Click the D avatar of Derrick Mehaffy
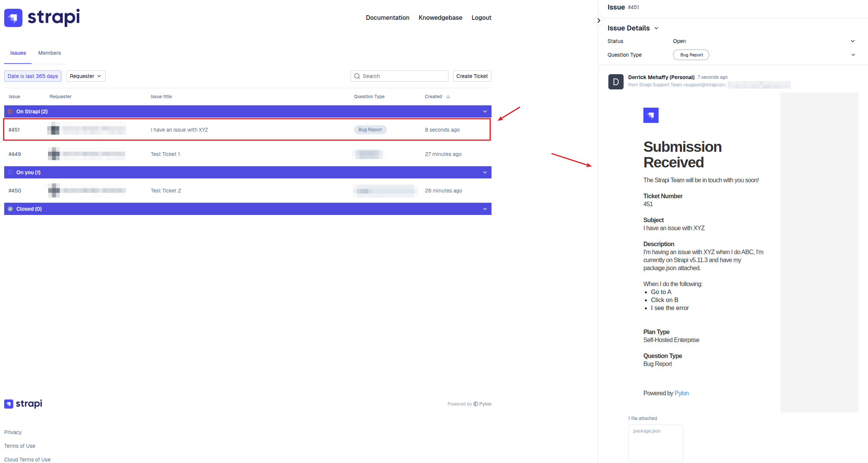 click(616, 82)
